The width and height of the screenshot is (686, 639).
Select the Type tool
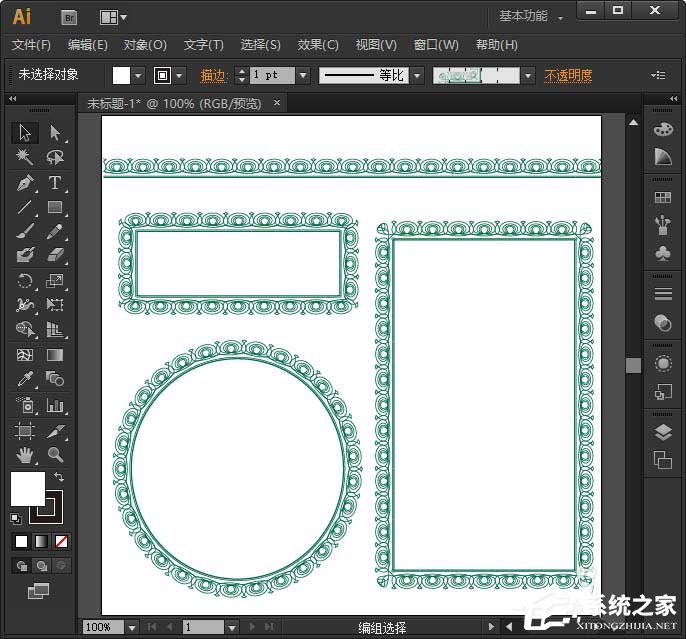55,183
